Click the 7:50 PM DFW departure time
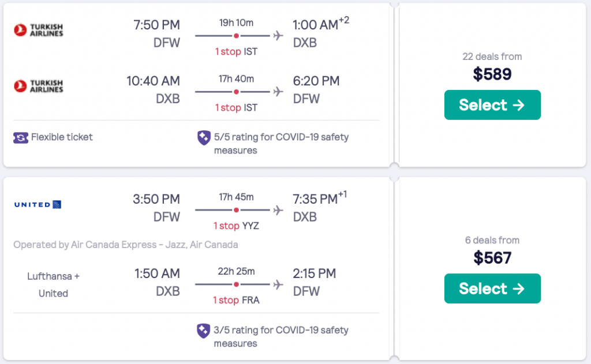591x364 pixels. coord(156,25)
